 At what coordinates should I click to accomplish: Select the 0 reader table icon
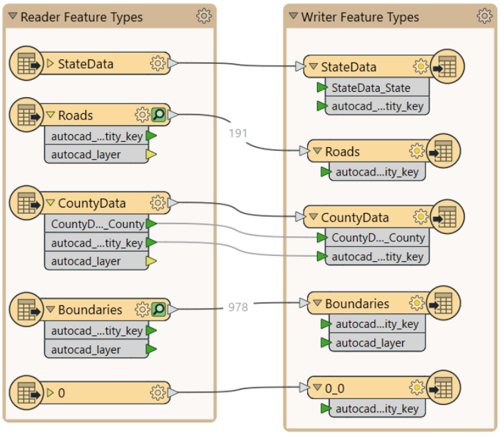tap(27, 392)
